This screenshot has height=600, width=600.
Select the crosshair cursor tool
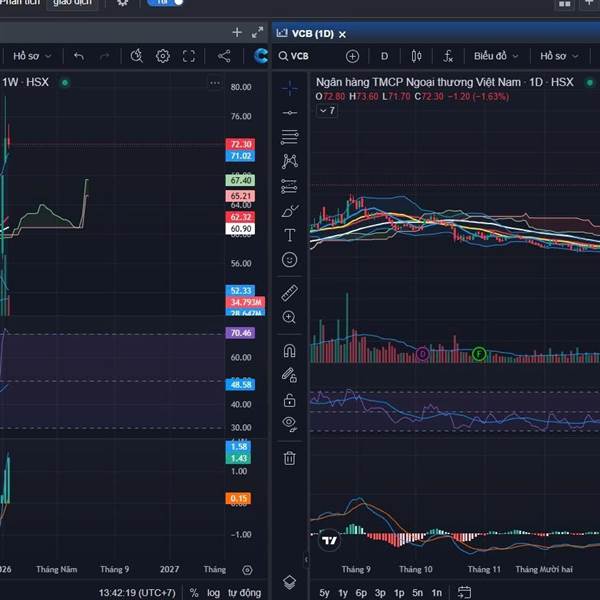(x=290, y=88)
